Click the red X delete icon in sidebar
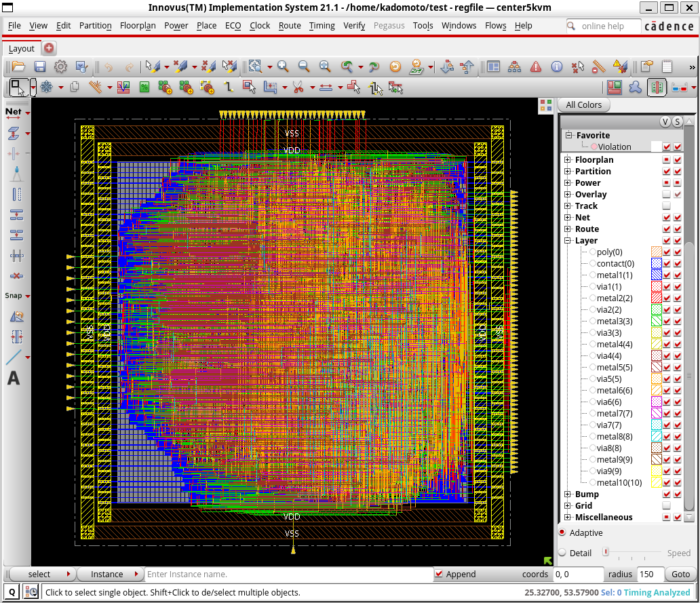This screenshot has height=603, width=700. click(x=16, y=276)
